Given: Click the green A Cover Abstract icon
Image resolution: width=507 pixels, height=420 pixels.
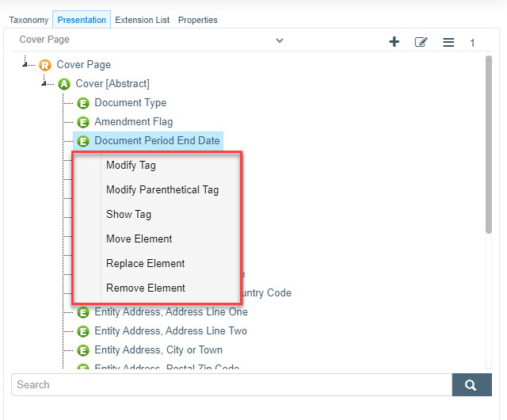Looking at the screenshot, I should click(64, 84).
